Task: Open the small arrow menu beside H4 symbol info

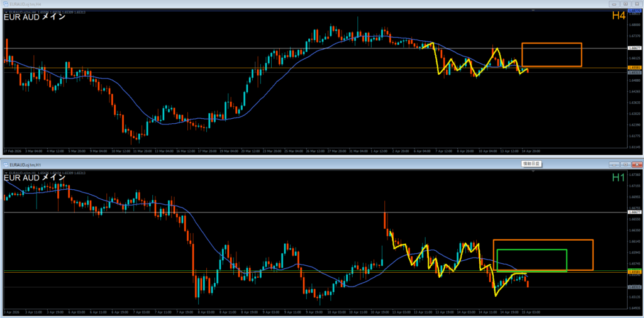Action: 5,13
